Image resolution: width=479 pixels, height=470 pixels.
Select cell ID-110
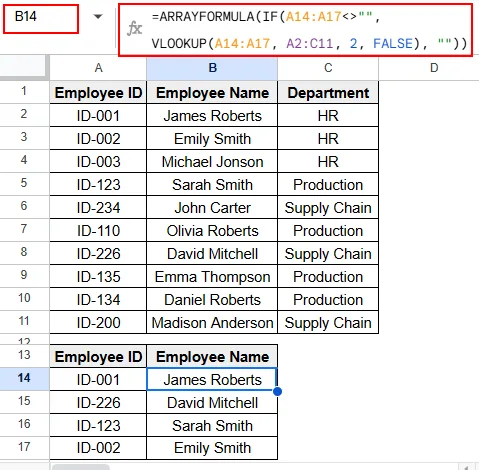pos(98,230)
